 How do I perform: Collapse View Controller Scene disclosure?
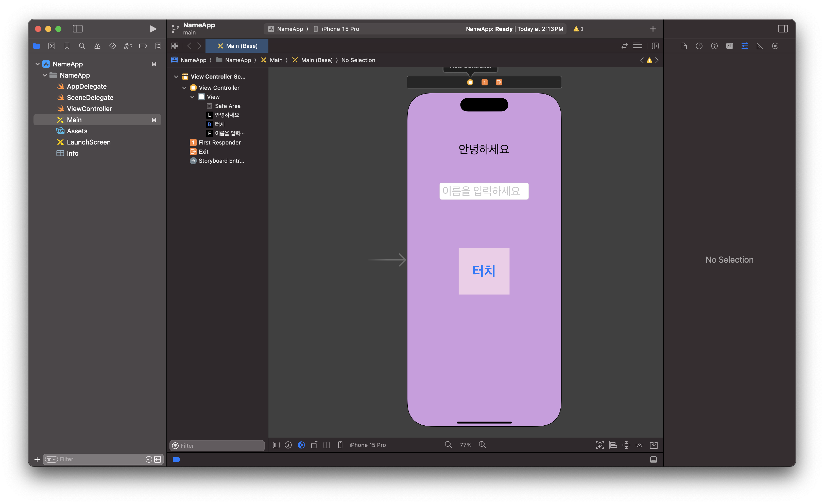pyautogui.click(x=176, y=77)
